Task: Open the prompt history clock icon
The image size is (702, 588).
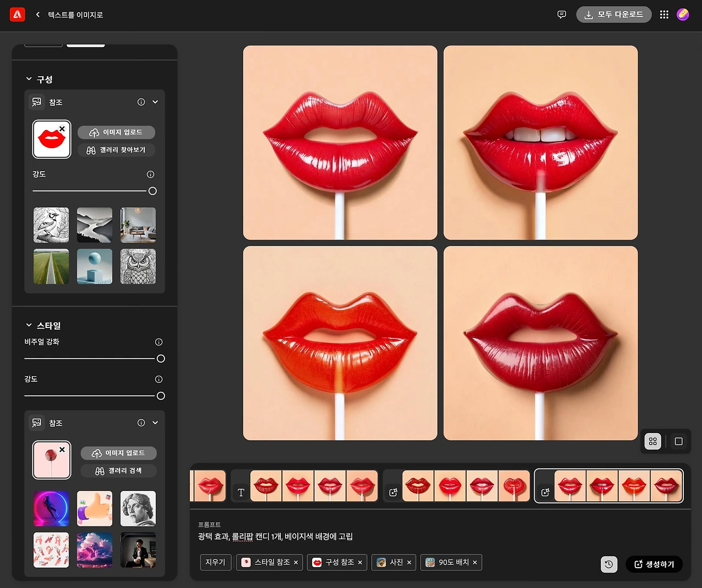Action: pyautogui.click(x=609, y=564)
